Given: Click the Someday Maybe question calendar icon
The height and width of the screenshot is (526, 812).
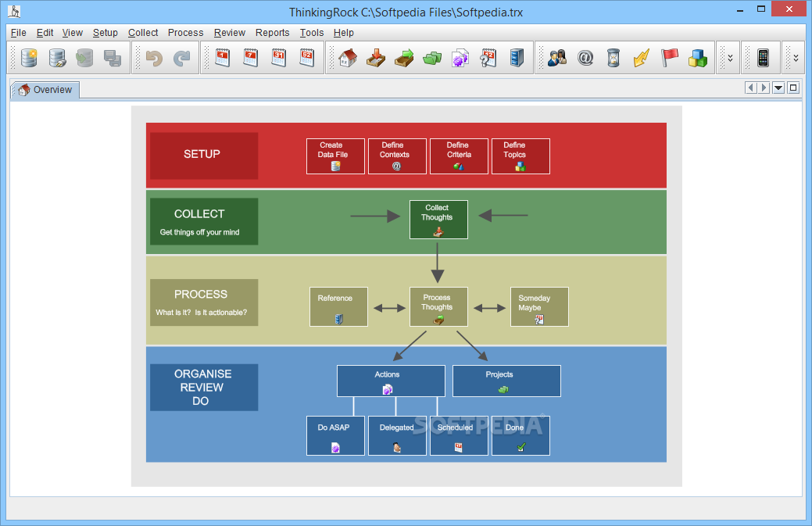Looking at the screenshot, I should pos(488,58).
